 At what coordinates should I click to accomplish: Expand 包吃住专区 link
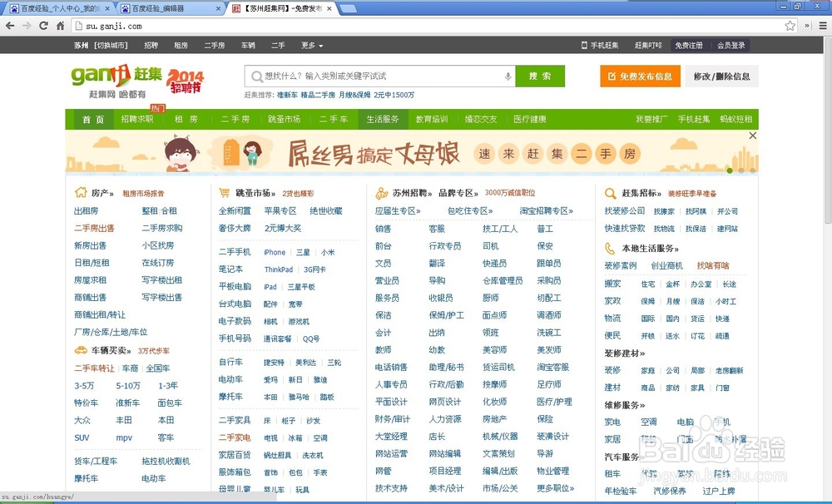tap(469, 211)
